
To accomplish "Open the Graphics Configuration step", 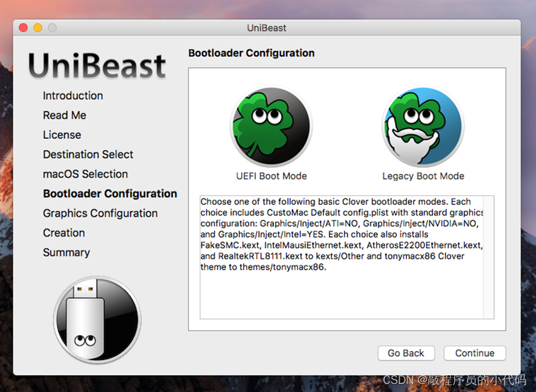I will coord(100,213).
